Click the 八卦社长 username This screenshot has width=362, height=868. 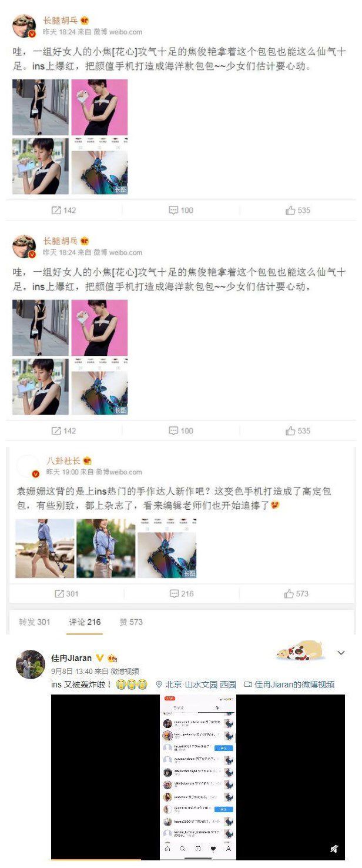click(x=63, y=460)
